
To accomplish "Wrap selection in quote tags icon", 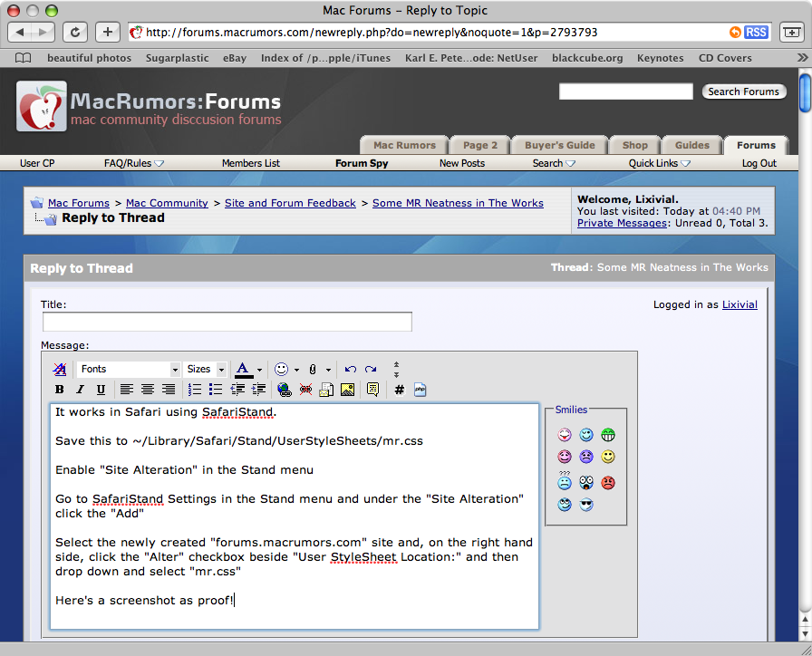I will (x=372, y=390).
